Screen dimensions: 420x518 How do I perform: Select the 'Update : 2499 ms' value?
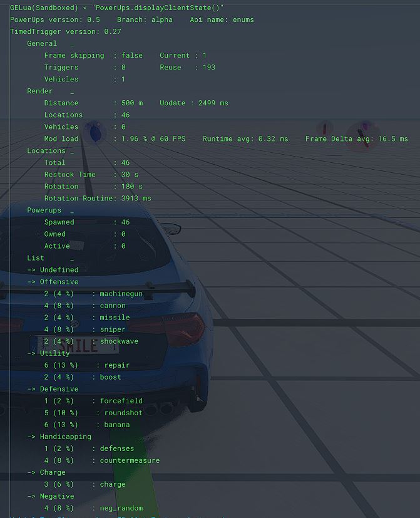[x=194, y=103]
